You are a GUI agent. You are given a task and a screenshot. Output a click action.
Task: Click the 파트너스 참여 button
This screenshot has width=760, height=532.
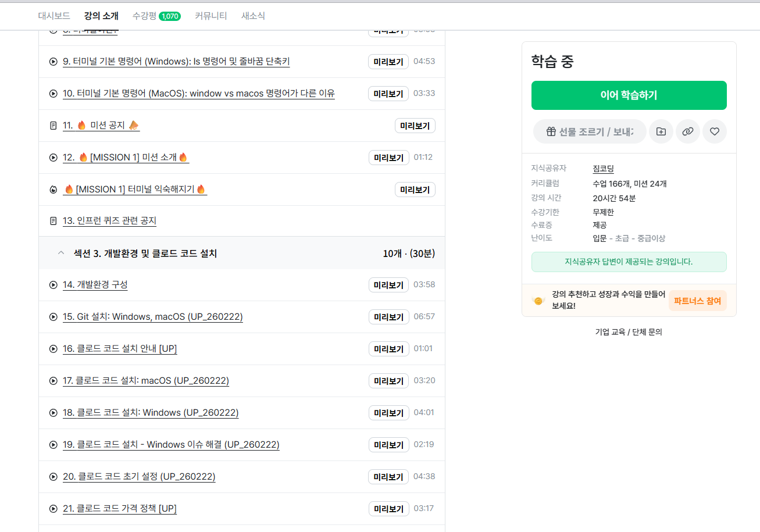(698, 301)
